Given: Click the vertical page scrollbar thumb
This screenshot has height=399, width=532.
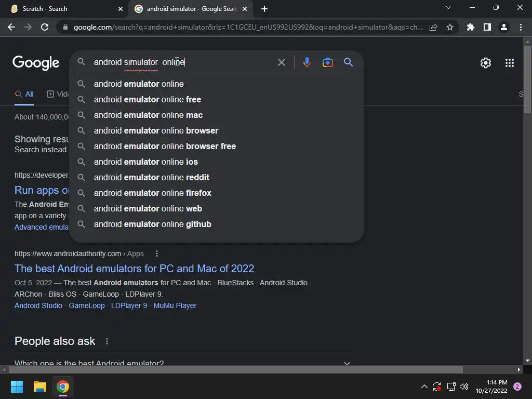Looking at the screenshot, I should pos(527,79).
